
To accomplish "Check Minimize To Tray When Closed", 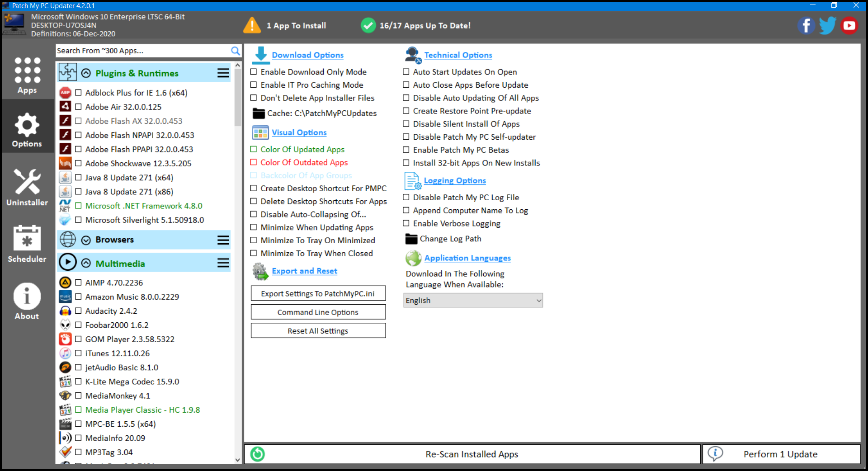I will 254,254.
